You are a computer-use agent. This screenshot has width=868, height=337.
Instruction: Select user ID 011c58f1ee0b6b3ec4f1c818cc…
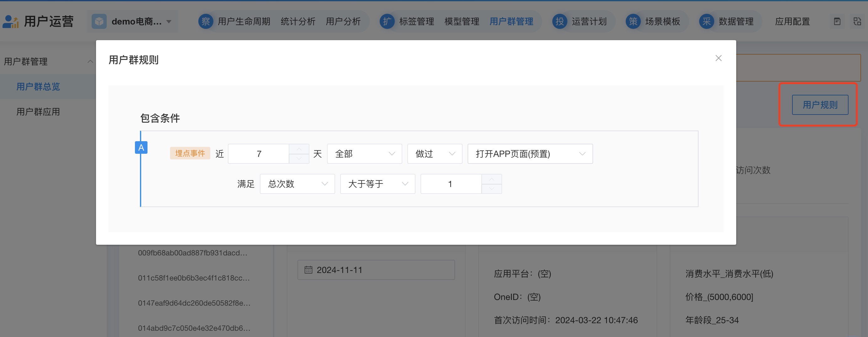coord(194,278)
